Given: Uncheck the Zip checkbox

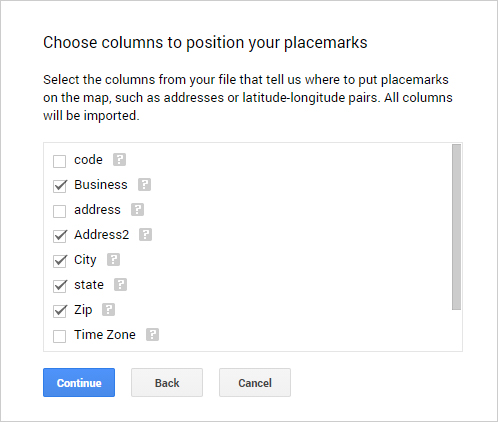Looking at the screenshot, I should coord(60,311).
